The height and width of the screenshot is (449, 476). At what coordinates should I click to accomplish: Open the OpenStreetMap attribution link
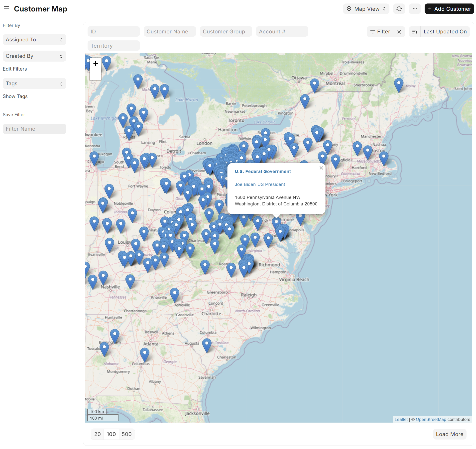pyautogui.click(x=431, y=419)
